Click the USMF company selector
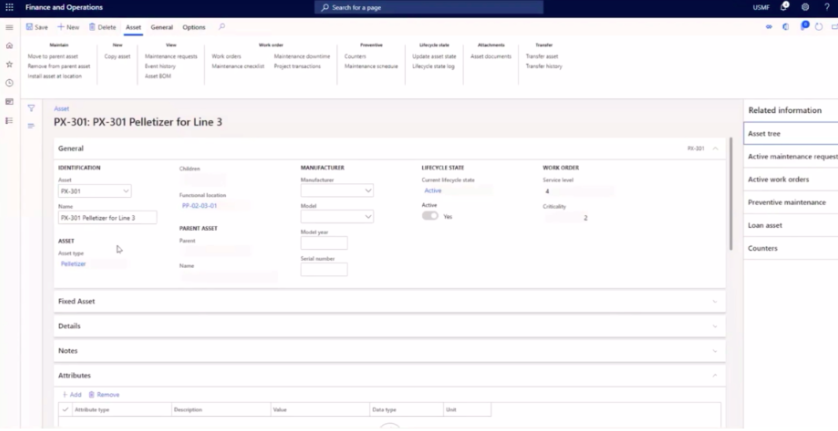Screen dimensions: 838x431 click(761, 7)
